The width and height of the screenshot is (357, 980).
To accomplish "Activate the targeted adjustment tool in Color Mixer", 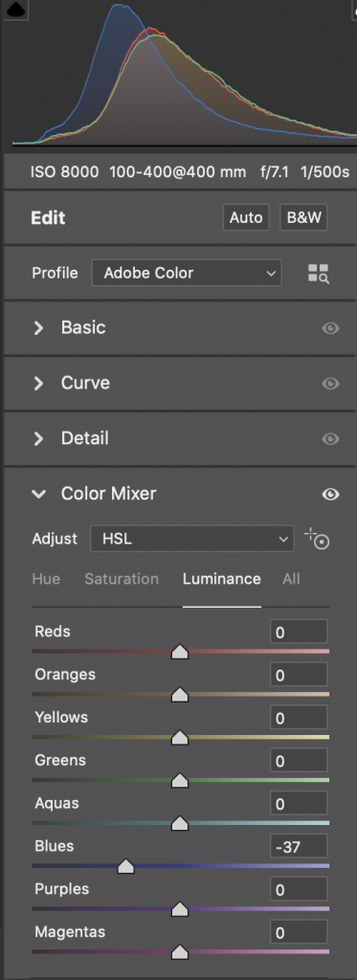I will pyautogui.click(x=318, y=539).
